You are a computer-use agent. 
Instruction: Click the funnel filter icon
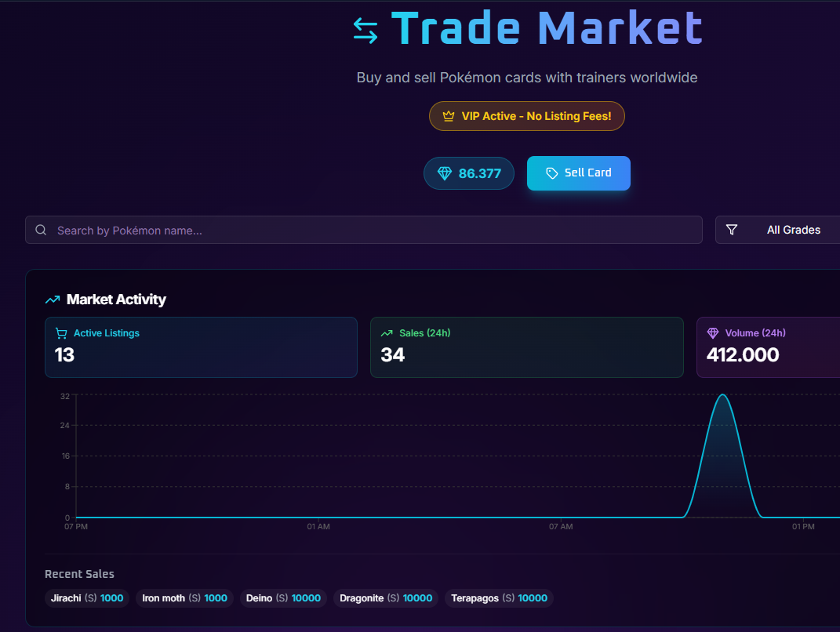coord(731,230)
